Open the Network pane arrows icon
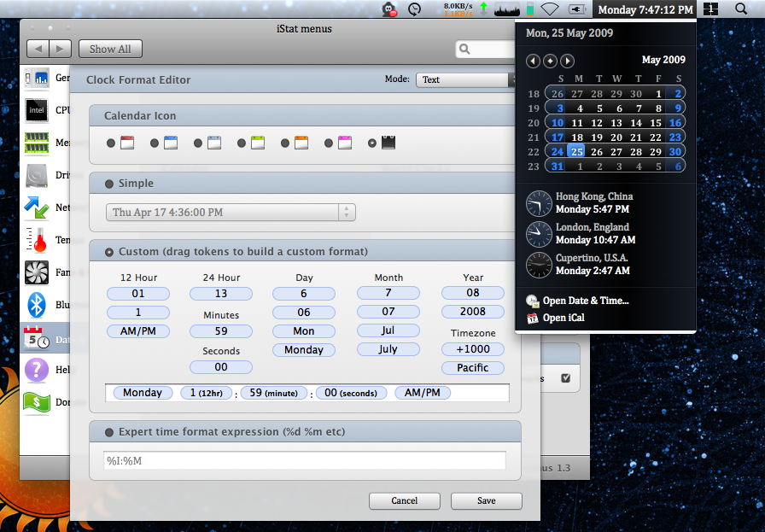 click(x=37, y=208)
